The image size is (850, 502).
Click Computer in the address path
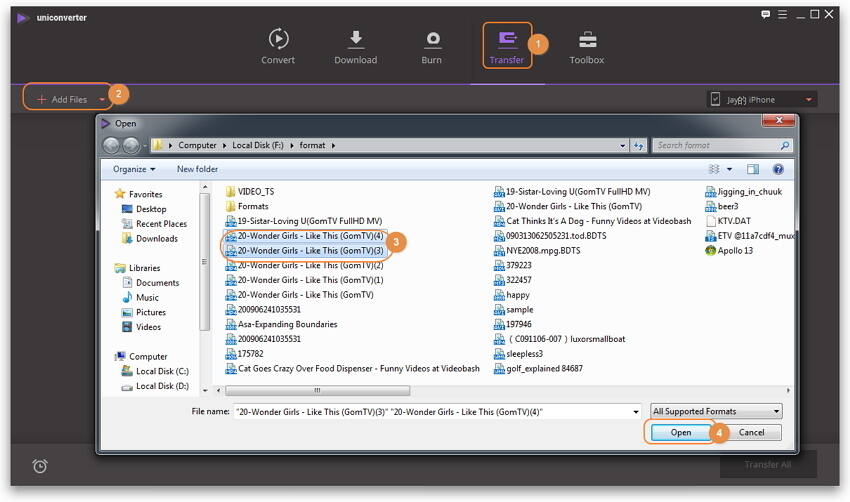[x=197, y=145]
